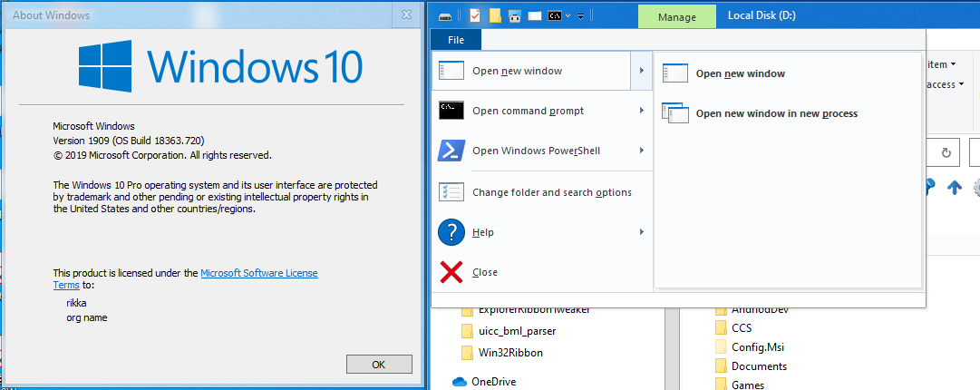The width and height of the screenshot is (980, 390).
Task: Select the Games folder in file list
Action: (740, 385)
